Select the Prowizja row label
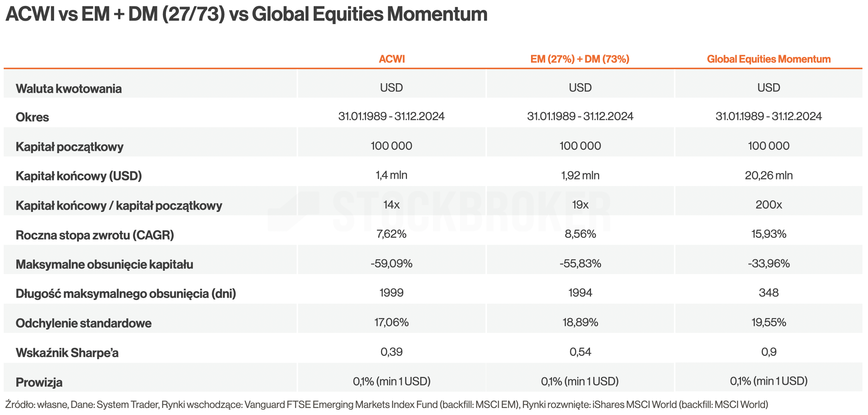The width and height of the screenshot is (868, 415). point(39,382)
